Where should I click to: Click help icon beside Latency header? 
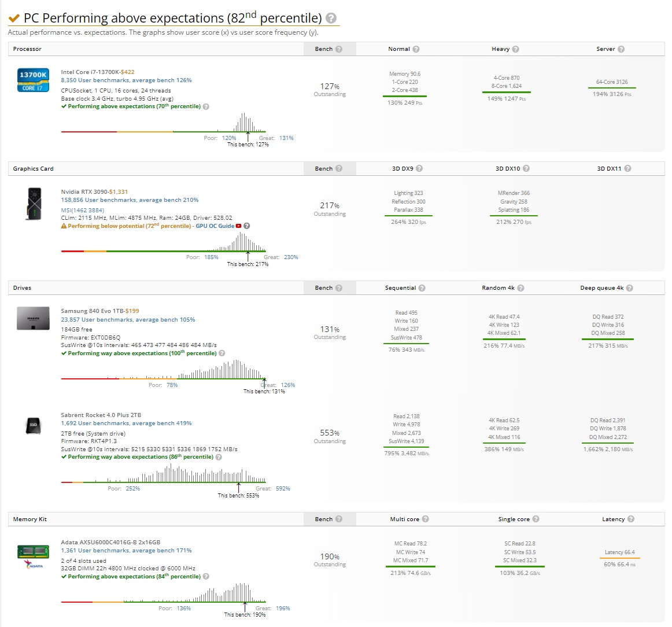pos(631,519)
